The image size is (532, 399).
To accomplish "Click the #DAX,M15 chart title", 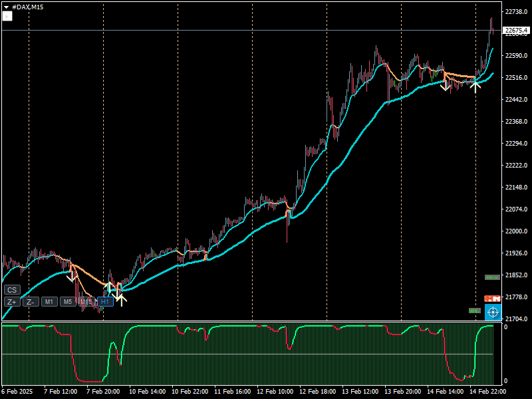I will tap(27, 7).
